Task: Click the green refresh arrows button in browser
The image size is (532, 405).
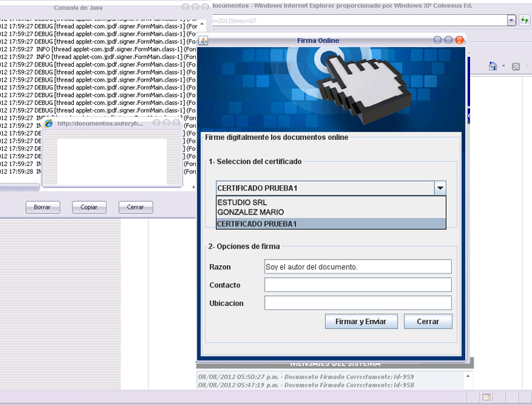Action: pyautogui.click(x=524, y=20)
